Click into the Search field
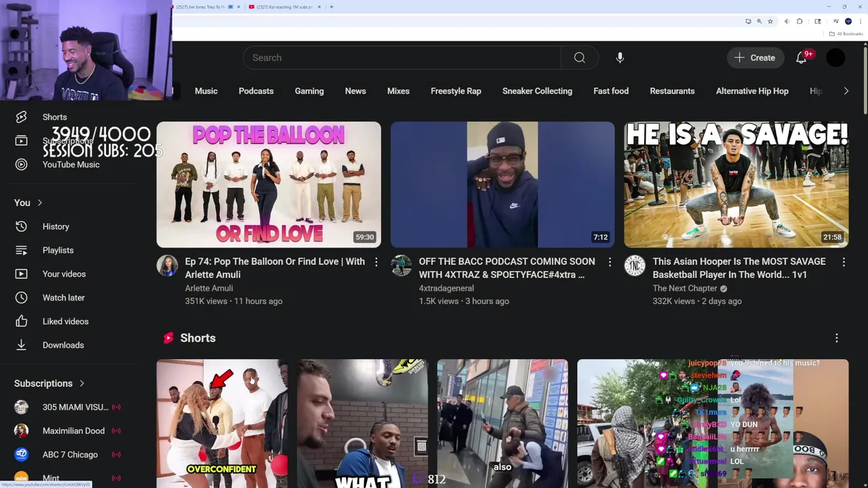868x488 pixels. (x=402, y=58)
